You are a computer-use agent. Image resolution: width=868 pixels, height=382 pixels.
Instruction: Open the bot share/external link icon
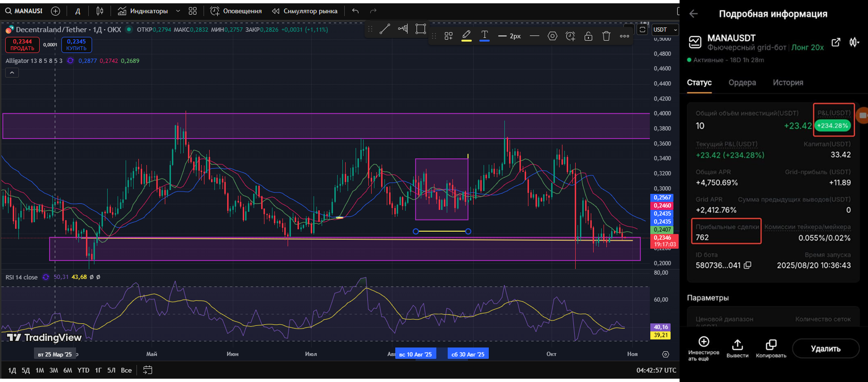tap(836, 43)
